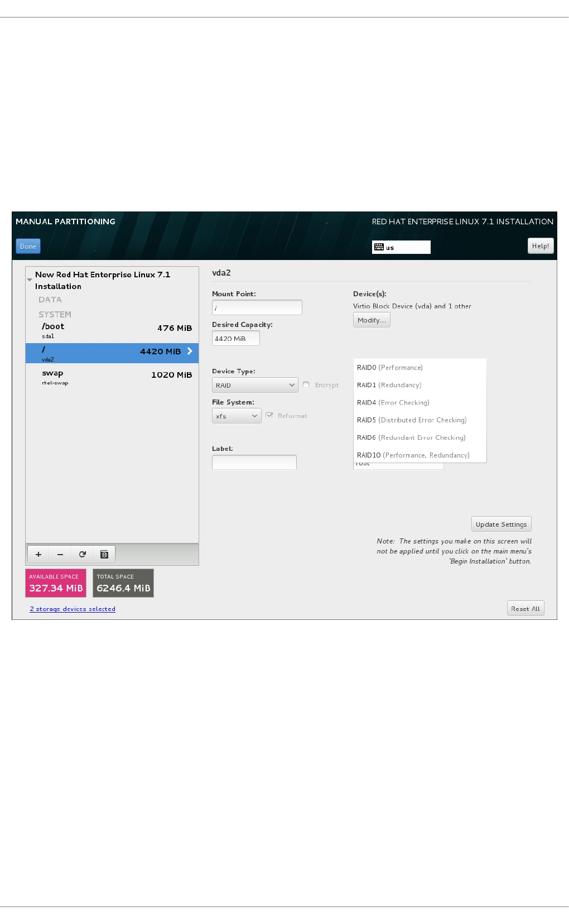
Task: Choose RAID0 (Performance) option
Action: point(419,368)
